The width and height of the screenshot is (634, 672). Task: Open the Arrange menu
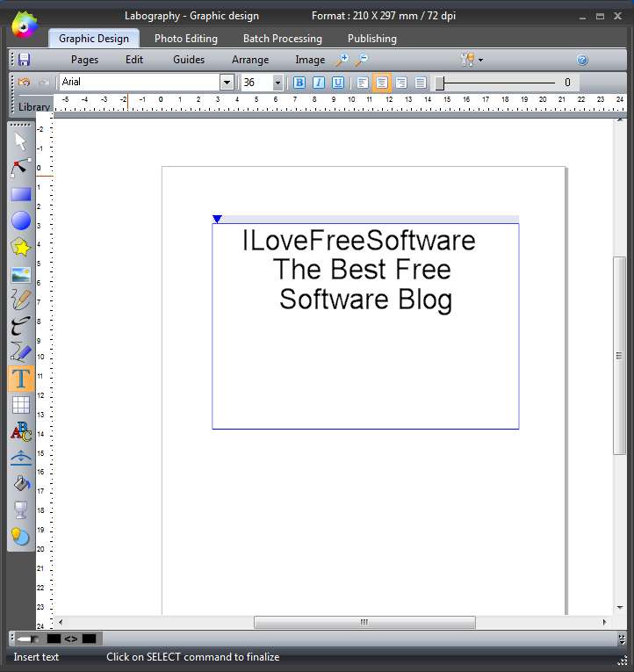point(250,60)
